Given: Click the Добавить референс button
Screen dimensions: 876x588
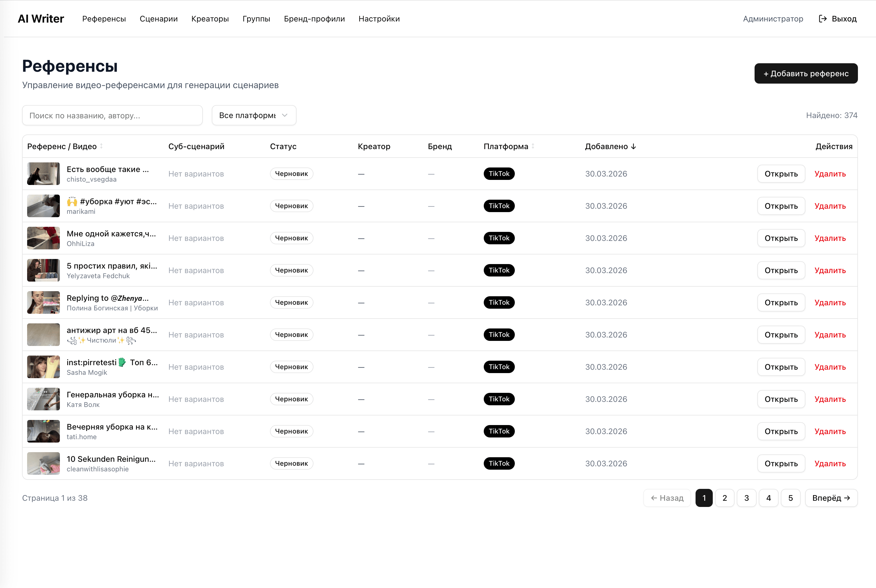Looking at the screenshot, I should (x=805, y=73).
